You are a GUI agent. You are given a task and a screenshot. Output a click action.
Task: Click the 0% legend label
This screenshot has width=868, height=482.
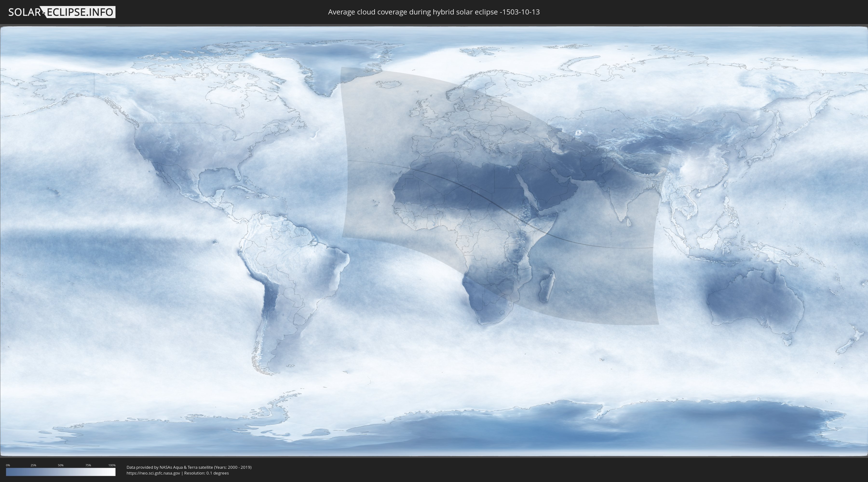(x=8, y=465)
